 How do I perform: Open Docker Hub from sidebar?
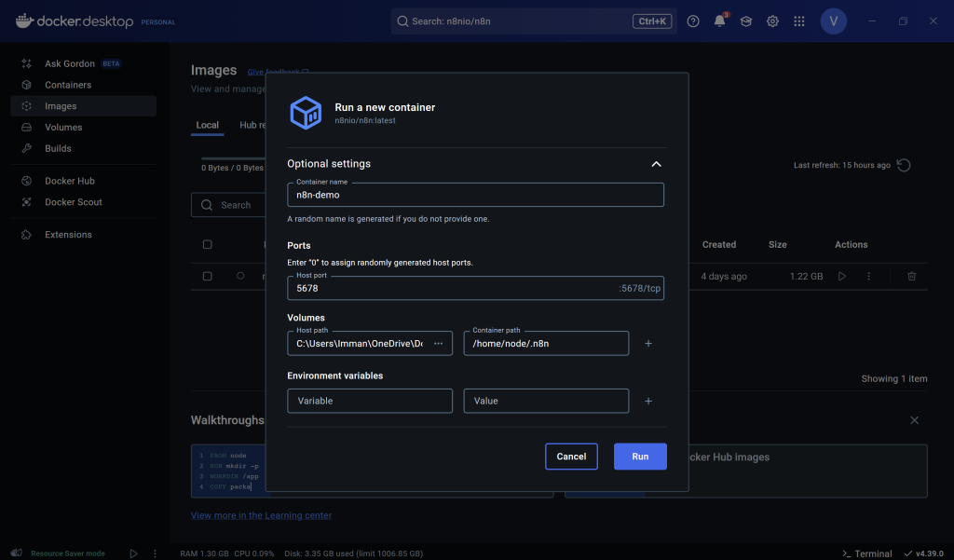pyautogui.click(x=83, y=181)
